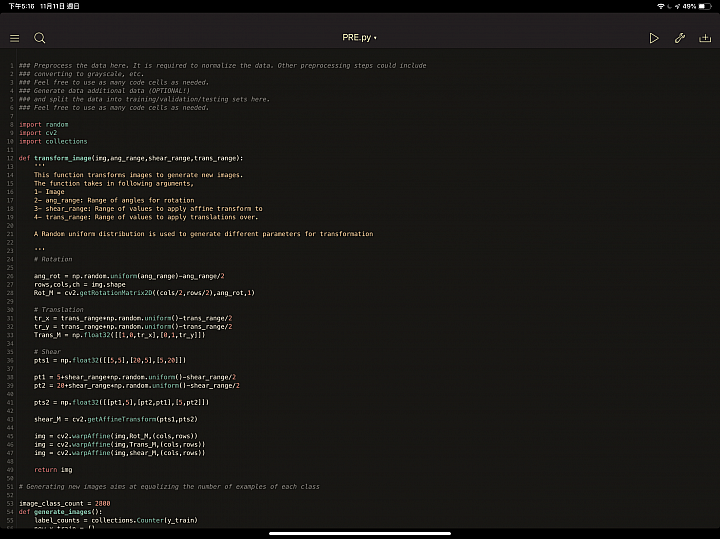Click the 'return img' statement
This screenshot has height=539, width=720.
[53, 470]
